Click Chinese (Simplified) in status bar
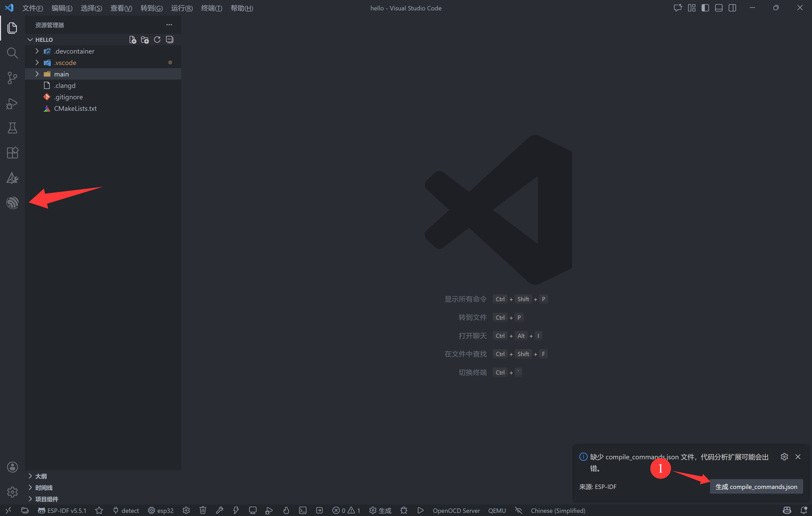The height and width of the screenshot is (516, 812). [x=558, y=510]
